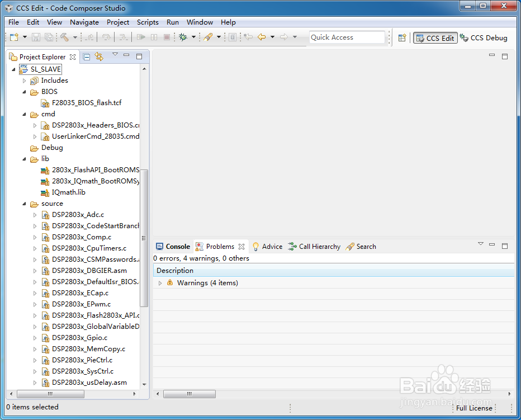Open the Scripts menu
This screenshot has width=521, height=420.
148,22
